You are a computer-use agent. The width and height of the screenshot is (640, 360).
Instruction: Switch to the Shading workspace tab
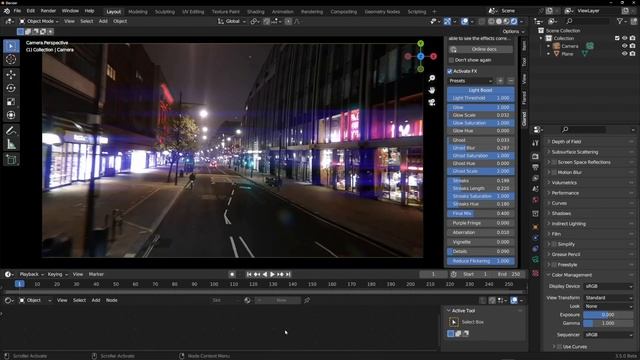[256, 12]
